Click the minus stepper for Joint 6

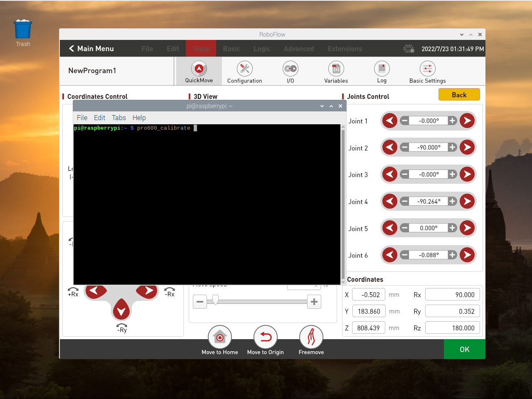pos(404,255)
